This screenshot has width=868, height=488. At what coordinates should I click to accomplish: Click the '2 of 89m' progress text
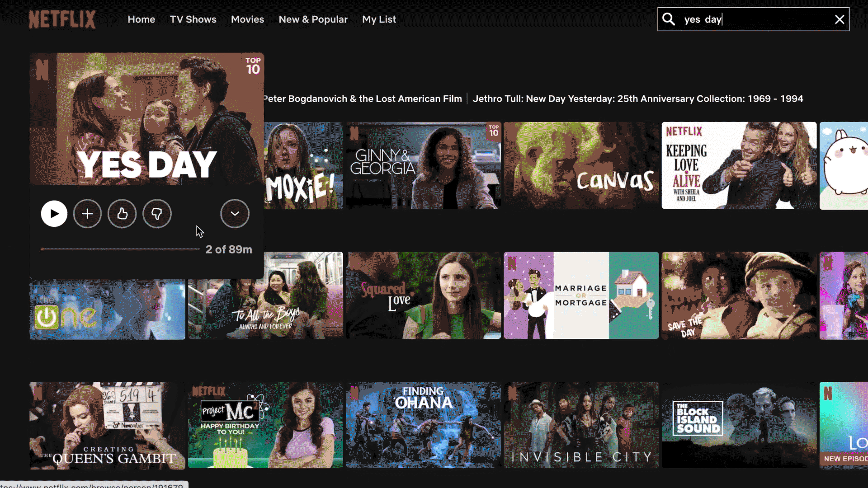click(229, 249)
